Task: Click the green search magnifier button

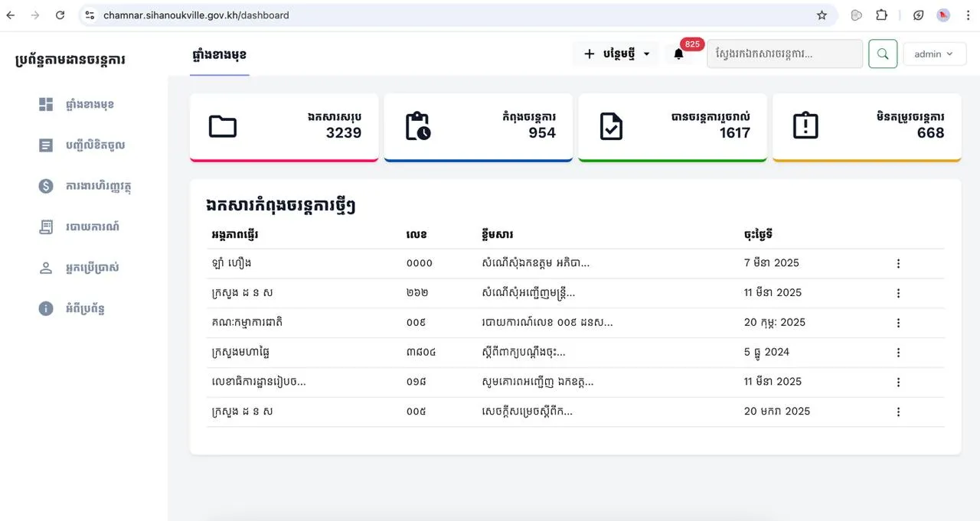Action: [883, 54]
